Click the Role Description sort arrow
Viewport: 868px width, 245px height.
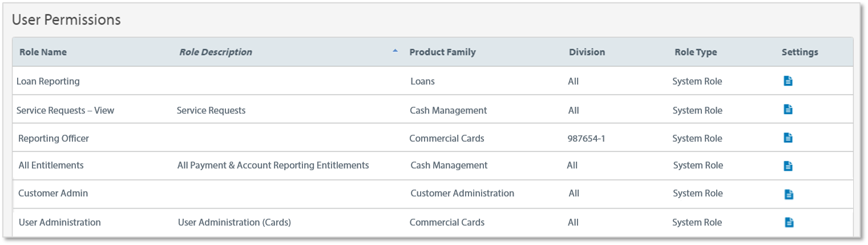(395, 51)
